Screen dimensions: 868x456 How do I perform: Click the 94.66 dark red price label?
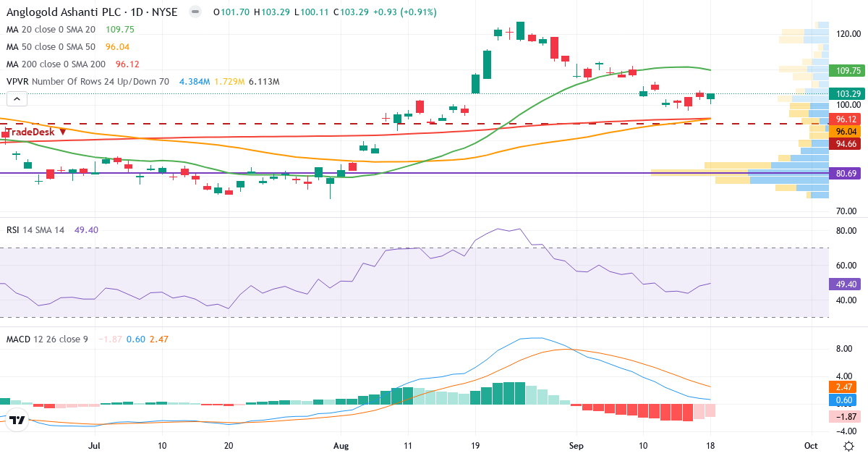tap(846, 144)
